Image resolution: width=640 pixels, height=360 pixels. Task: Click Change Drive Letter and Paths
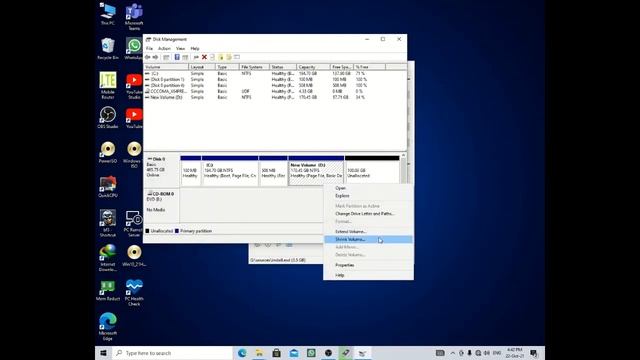click(x=368, y=213)
